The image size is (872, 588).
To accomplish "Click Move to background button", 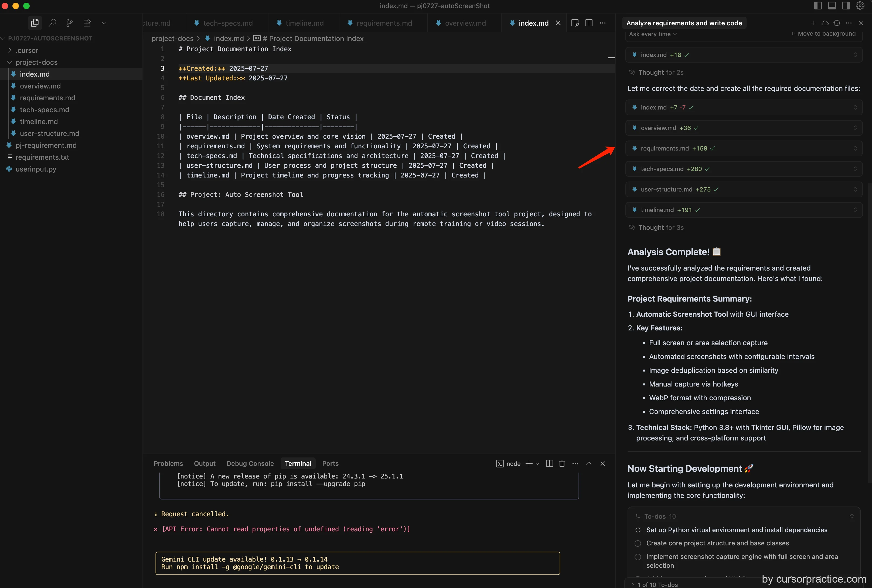I will pyautogui.click(x=824, y=33).
